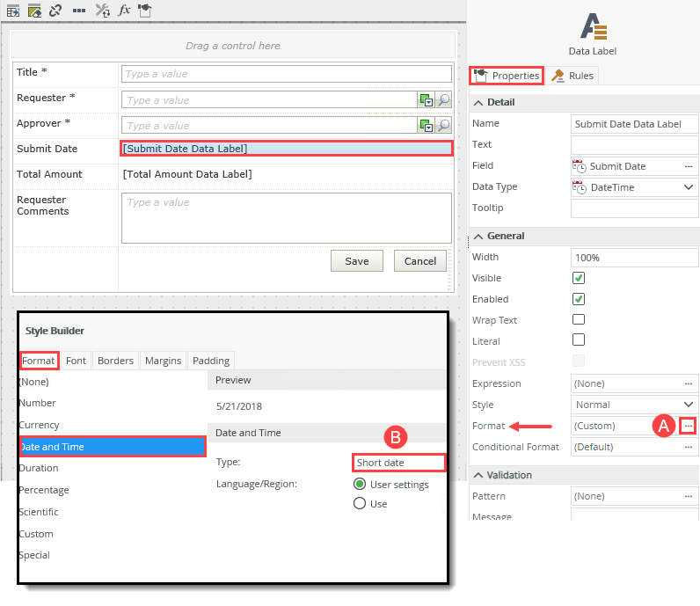Open the fx expressions toolbar icon
Viewport: 700px width, 606px height.
pos(124,10)
